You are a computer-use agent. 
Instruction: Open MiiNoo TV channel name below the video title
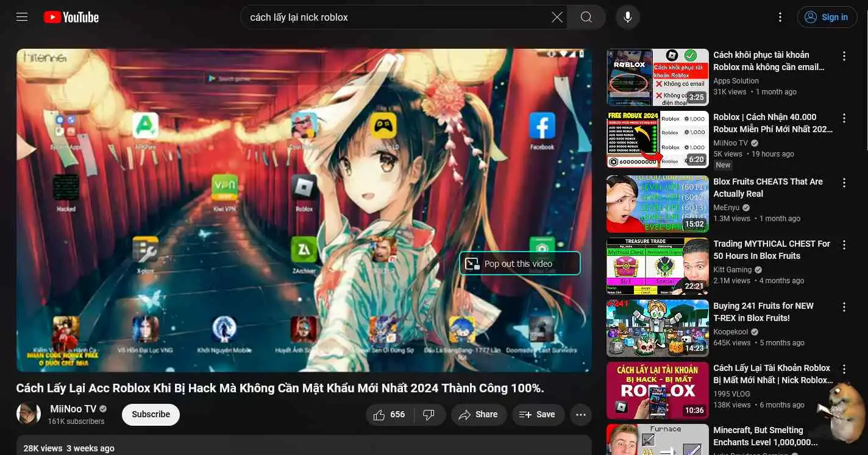(73, 409)
